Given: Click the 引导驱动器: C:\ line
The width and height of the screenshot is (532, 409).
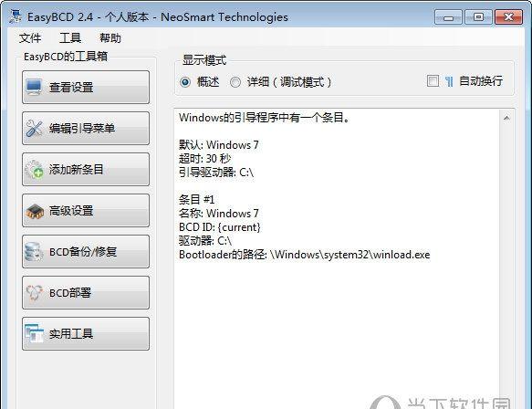Looking at the screenshot, I should [216, 173].
